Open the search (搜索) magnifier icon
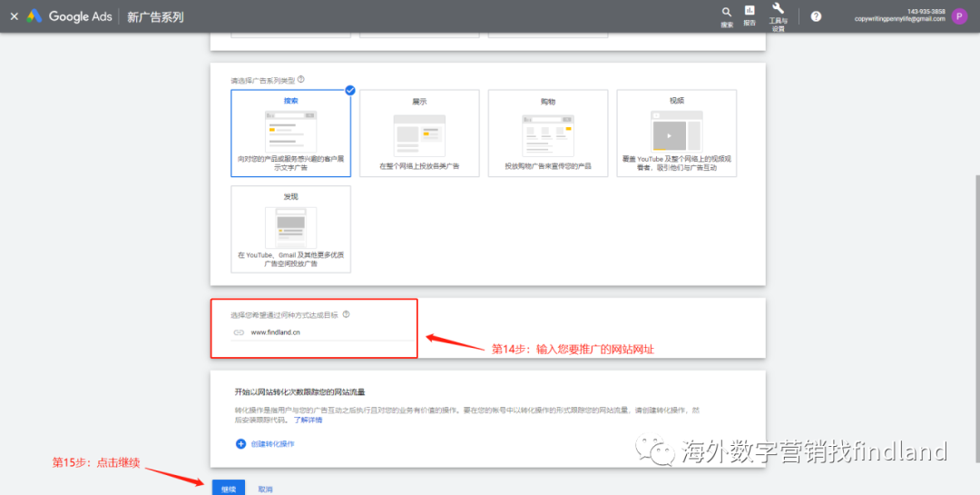Screen dimensions: 980x495 coord(726,12)
